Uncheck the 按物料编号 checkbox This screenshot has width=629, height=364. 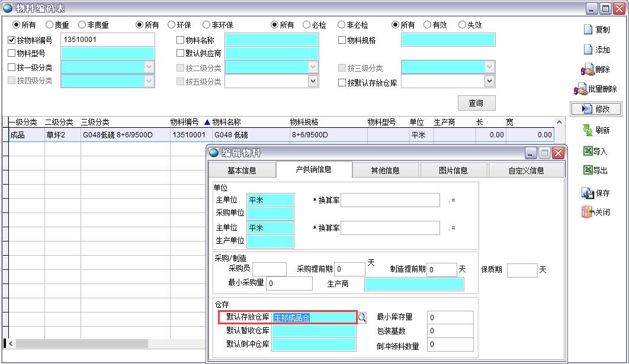pyautogui.click(x=12, y=40)
